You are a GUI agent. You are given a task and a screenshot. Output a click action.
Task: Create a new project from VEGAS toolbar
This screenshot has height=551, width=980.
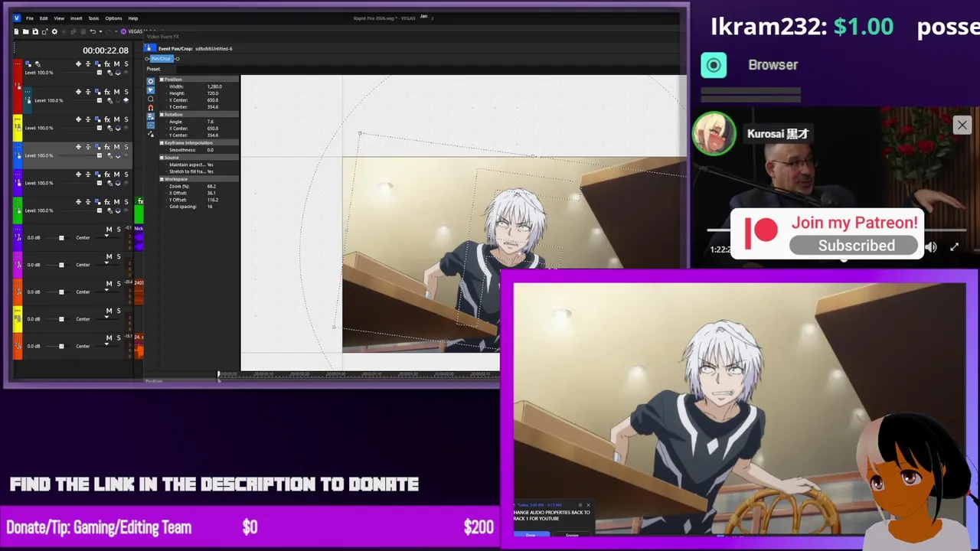(16, 31)
